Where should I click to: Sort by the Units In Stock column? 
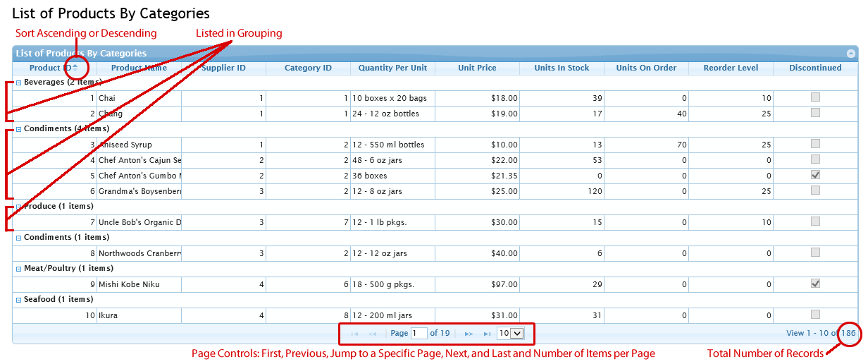click(562, 68)
